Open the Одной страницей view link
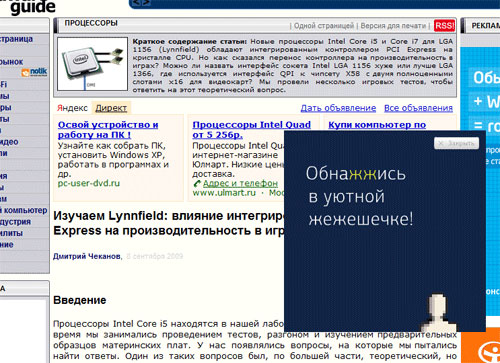This screenshot has height=363, width=500. coord(324,26)
